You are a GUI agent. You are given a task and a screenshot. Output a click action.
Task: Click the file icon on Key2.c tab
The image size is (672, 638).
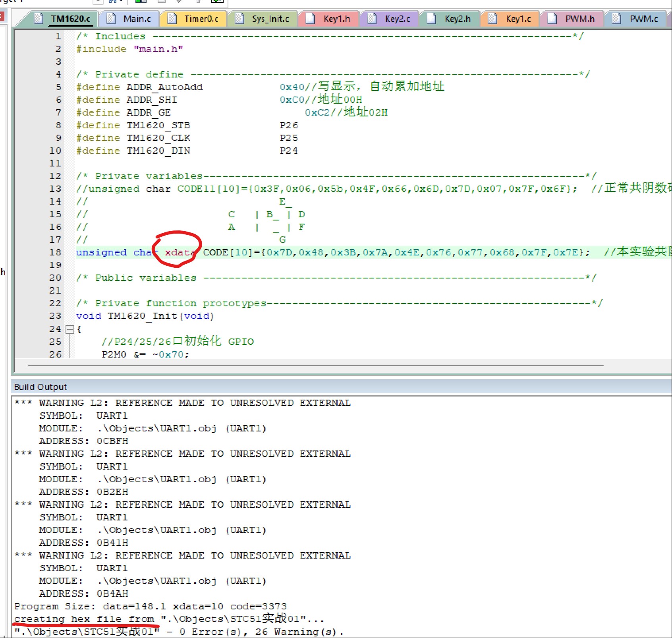372,19
